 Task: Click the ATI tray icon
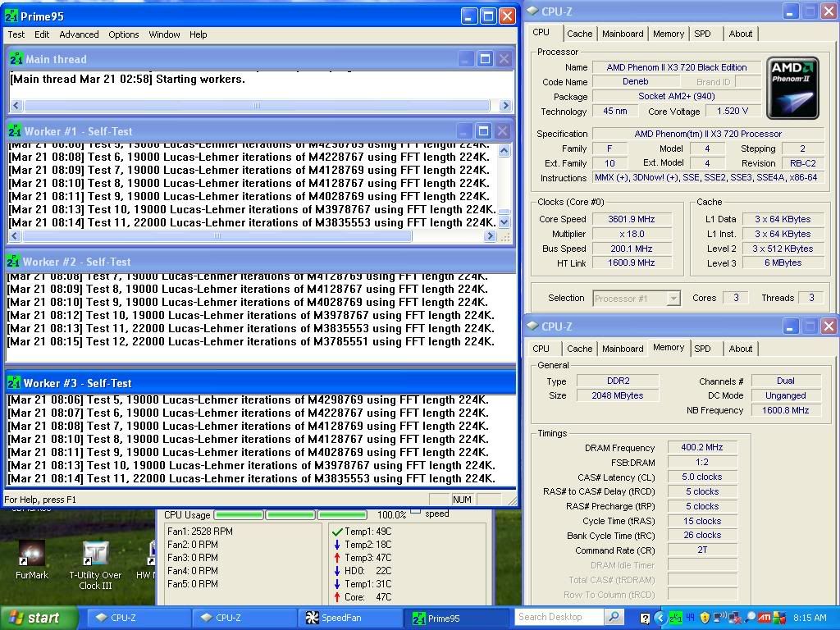765,619
